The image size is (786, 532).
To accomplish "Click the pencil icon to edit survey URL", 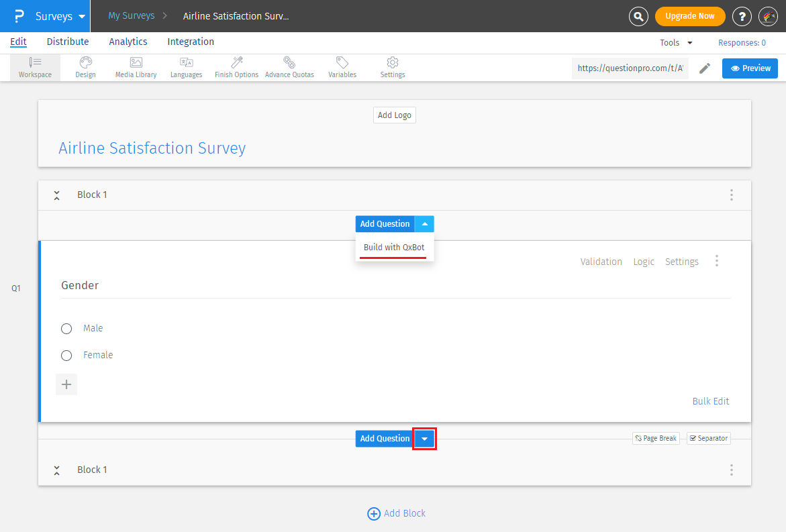I will (x=704, y=68).
